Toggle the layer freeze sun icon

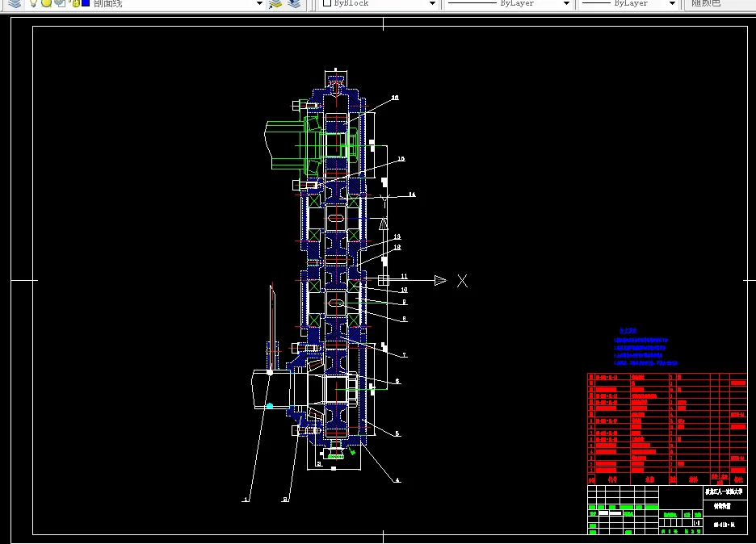pyautogui.click(x=46, y=3)
